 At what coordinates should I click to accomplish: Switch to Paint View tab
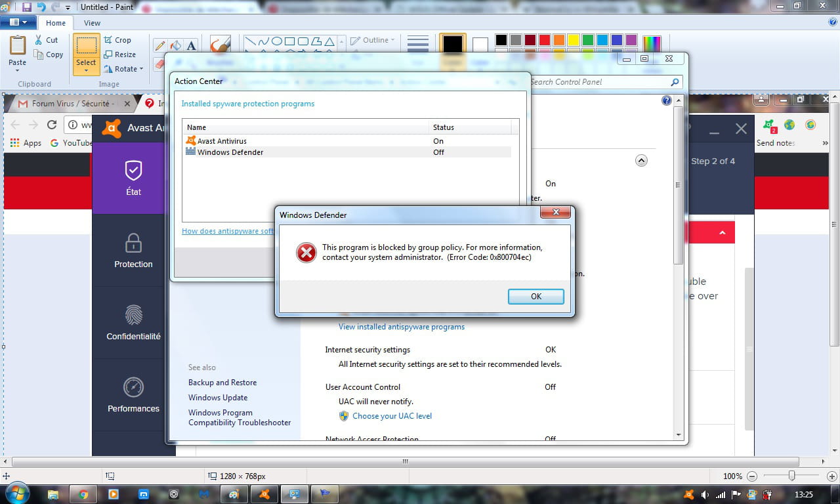coord(92,23)
